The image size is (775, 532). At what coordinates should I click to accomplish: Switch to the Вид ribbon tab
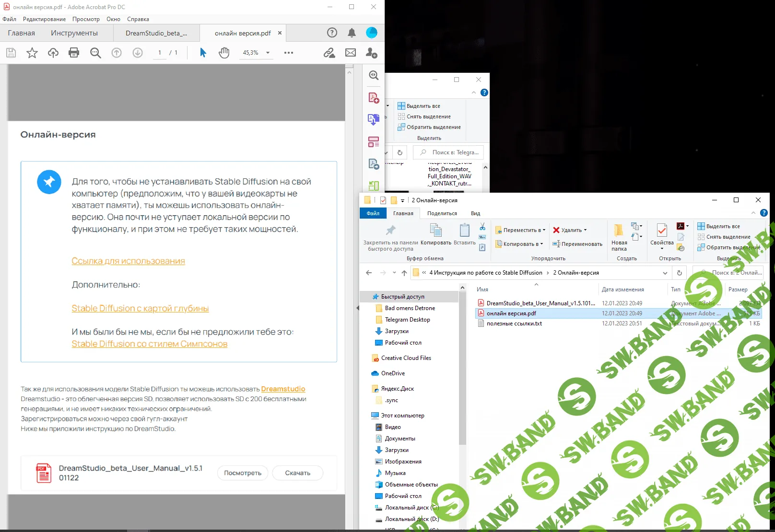(x=475, y=213)
